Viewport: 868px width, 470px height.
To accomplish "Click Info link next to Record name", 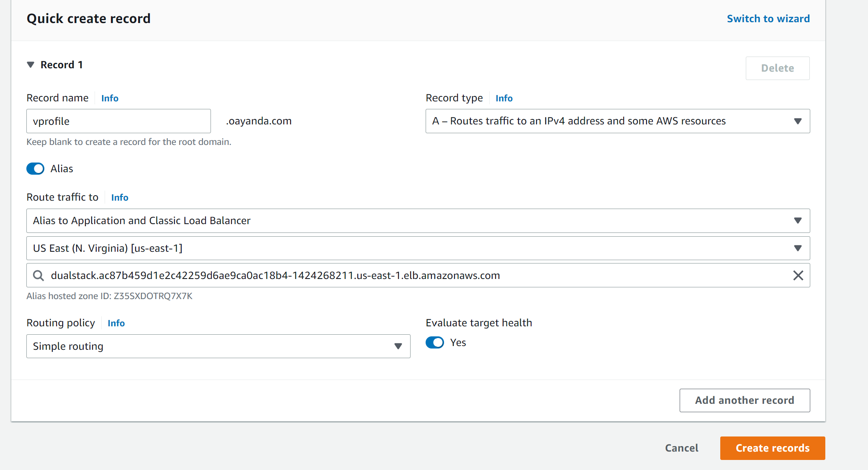I will coord(110,98).
